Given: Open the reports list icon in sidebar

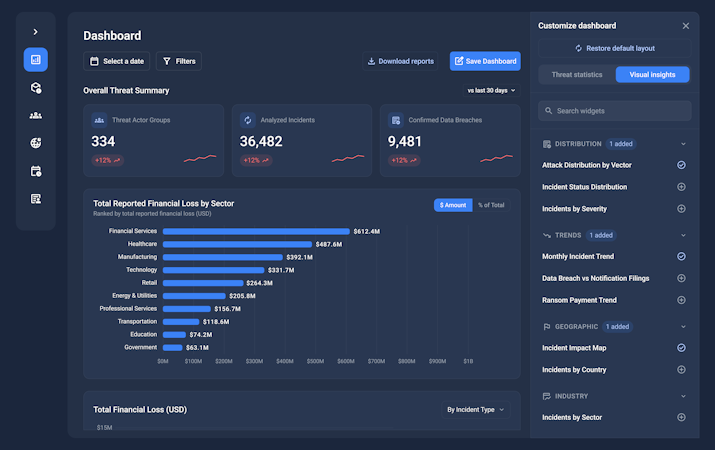Looking at the screenshot, I should [x=36, y=199].
